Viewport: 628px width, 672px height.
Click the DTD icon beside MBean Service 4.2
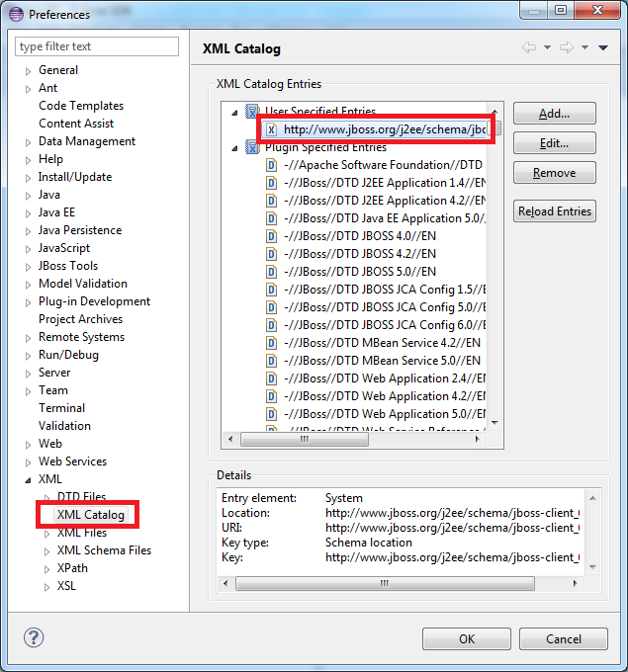(271, 343)
